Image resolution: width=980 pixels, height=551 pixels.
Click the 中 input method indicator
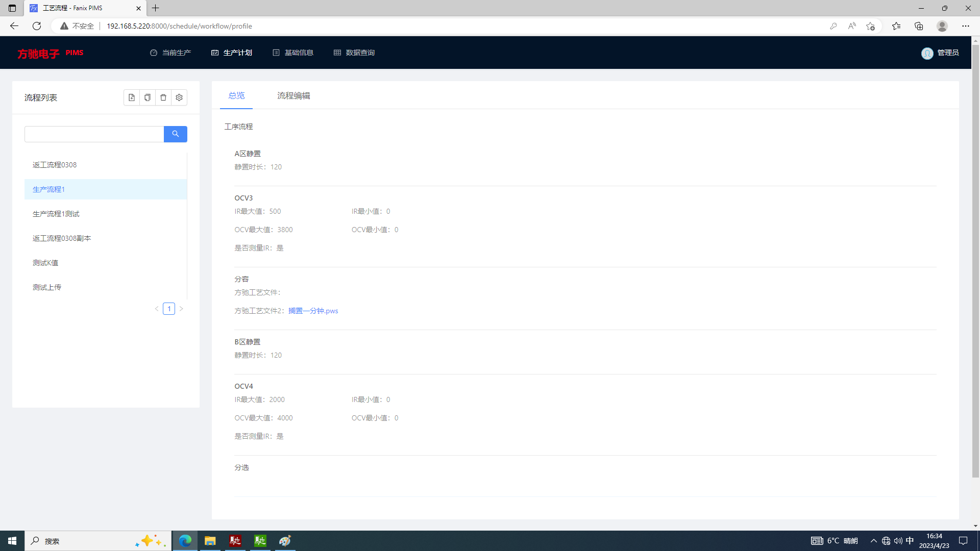click(x=910, y=541)
